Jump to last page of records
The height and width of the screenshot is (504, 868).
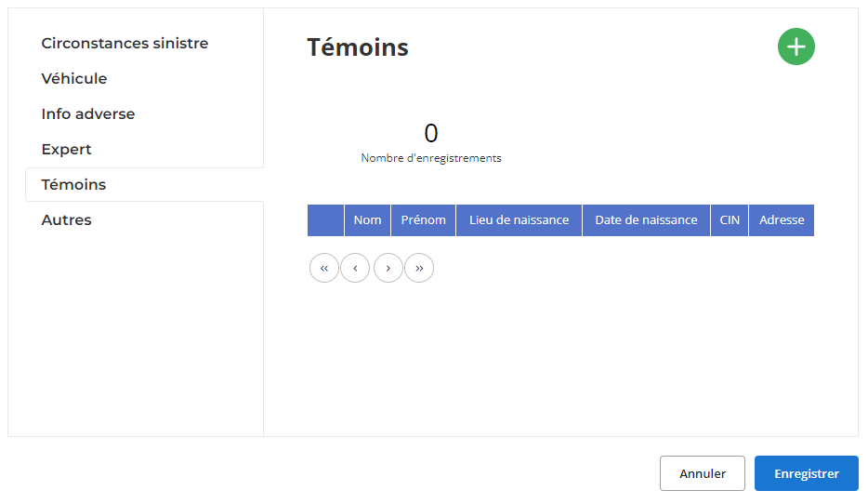point(419,268)
